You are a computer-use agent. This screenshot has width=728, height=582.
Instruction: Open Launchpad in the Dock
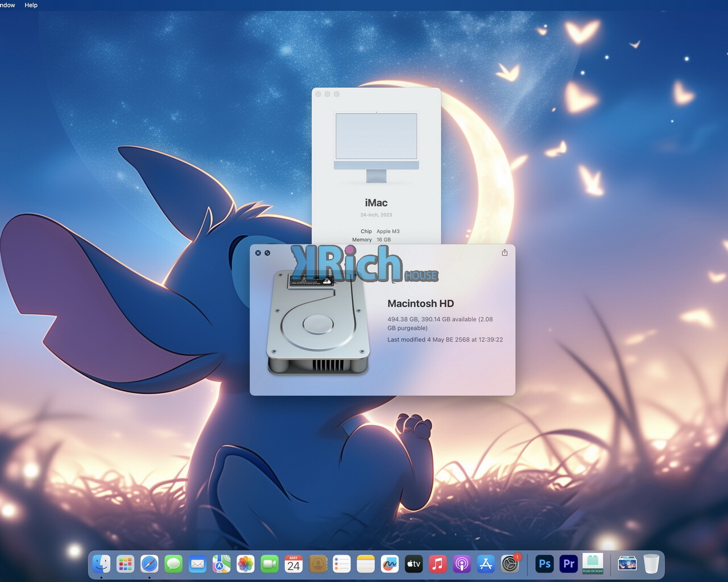pyautogui.click(x=125, y=564)
